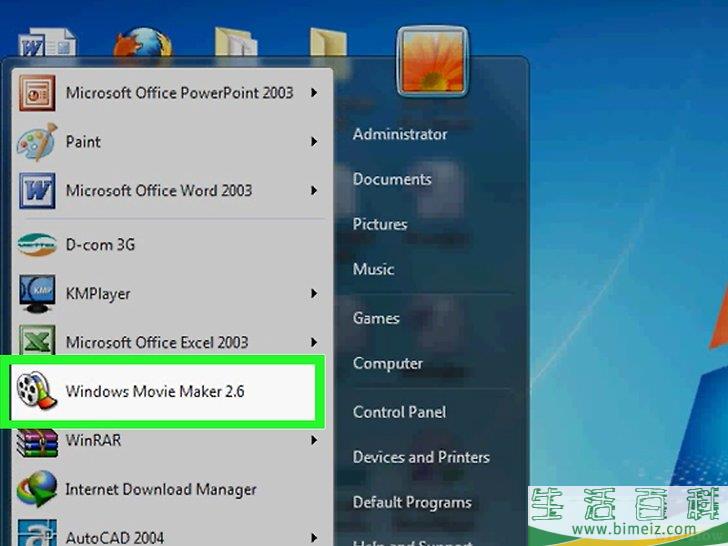Click the AutoCAD 2004 icon

(37, 533)
